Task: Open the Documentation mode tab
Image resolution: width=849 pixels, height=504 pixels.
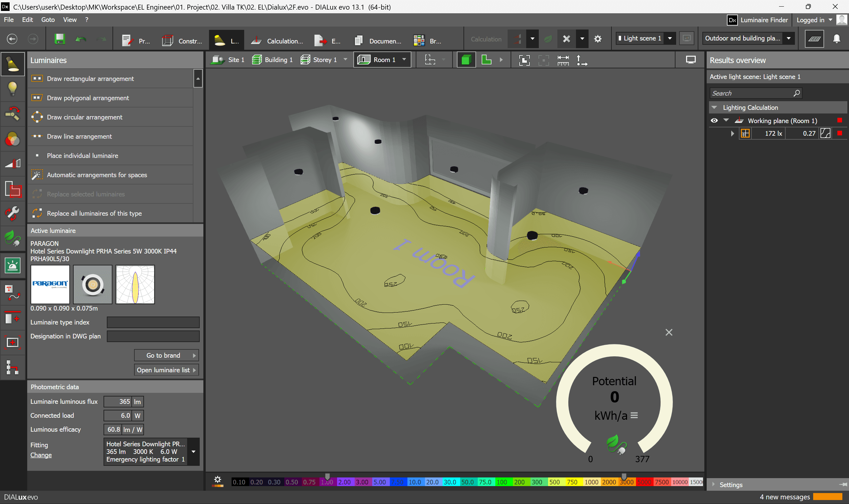Action: pyautogui.click(x=378, y=40)
